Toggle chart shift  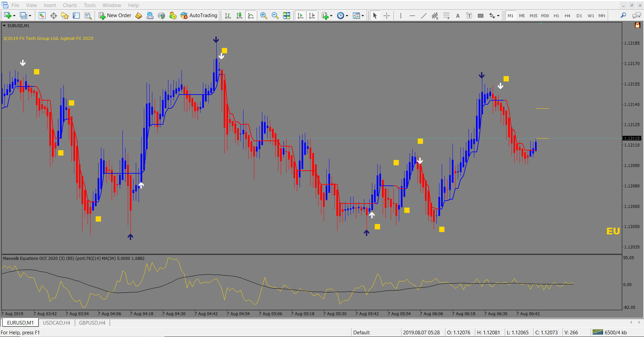coord(312,15)
